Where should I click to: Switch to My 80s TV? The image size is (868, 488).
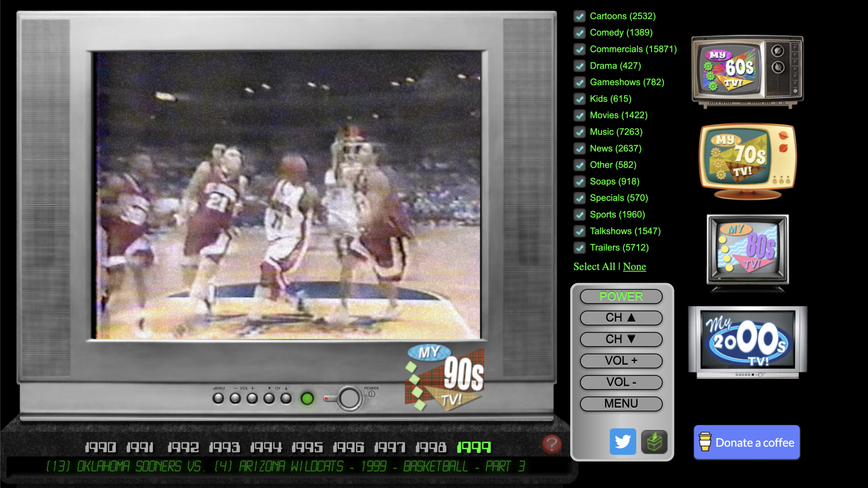coord(747,252)
